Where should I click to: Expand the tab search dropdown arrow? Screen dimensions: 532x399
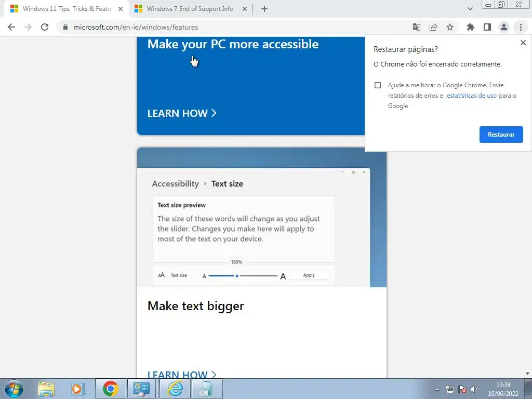click(470, 9)
